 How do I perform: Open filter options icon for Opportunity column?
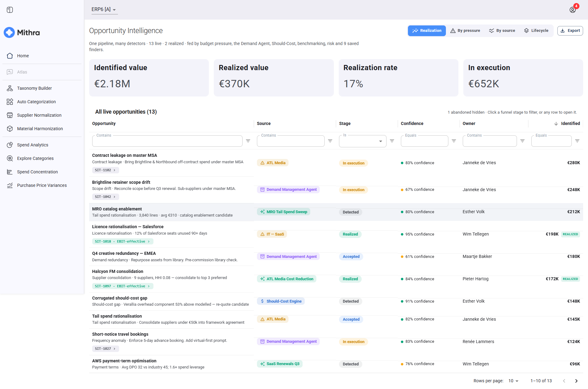click(248, 141)
